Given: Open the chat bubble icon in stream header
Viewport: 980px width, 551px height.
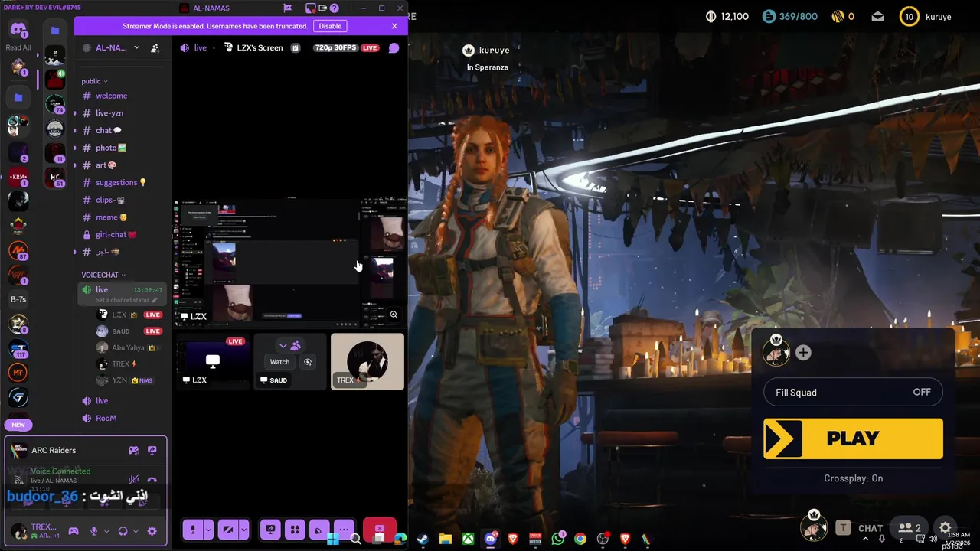Looking at the screenshot, I should (x=394, y=47).
